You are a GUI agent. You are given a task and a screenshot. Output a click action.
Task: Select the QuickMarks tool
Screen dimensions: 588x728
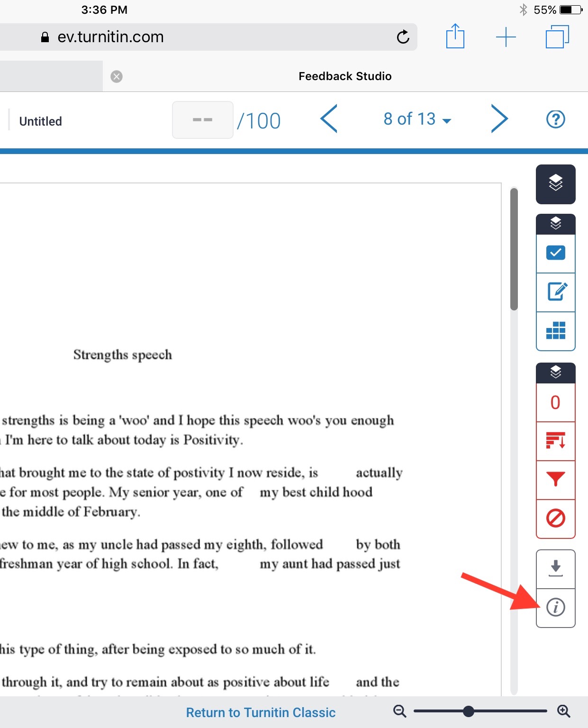(x=555, y=254)
